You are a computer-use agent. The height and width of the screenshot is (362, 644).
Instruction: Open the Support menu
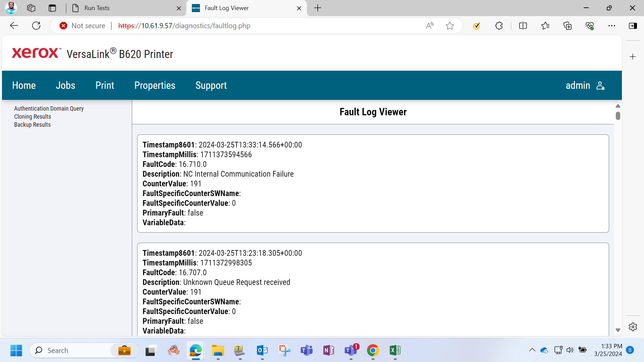211,85
